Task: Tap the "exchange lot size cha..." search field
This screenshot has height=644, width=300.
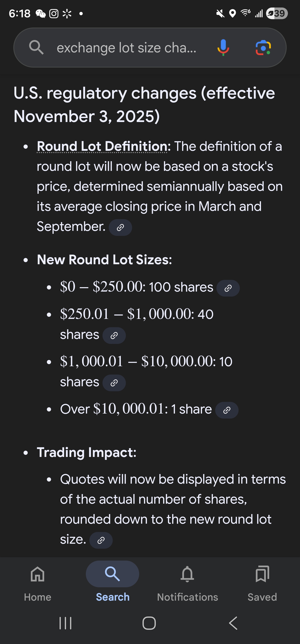Action: (126, 48)
